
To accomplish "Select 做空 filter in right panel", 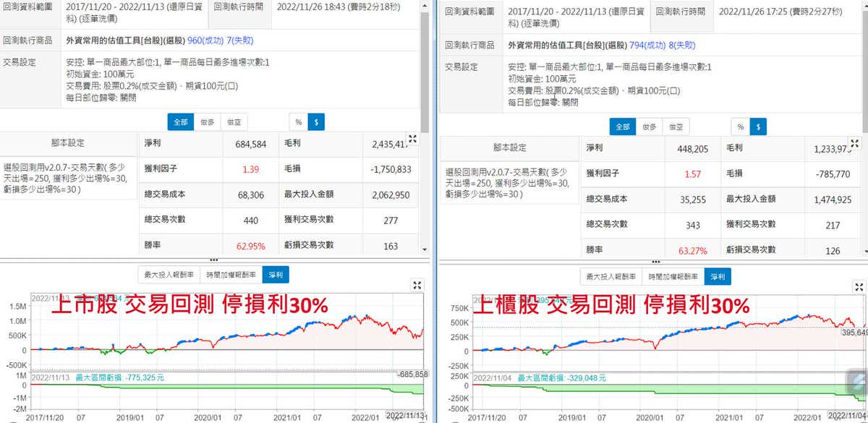I will (678, 127).
